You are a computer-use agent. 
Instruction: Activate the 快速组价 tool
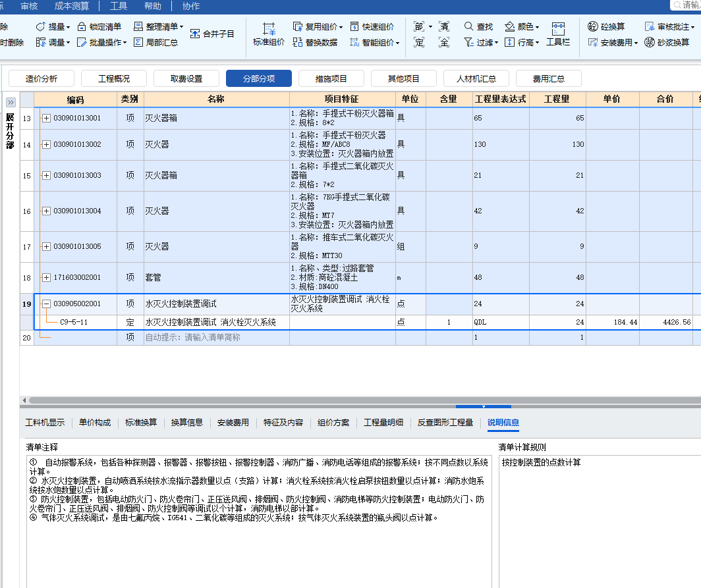click(372, 26)
